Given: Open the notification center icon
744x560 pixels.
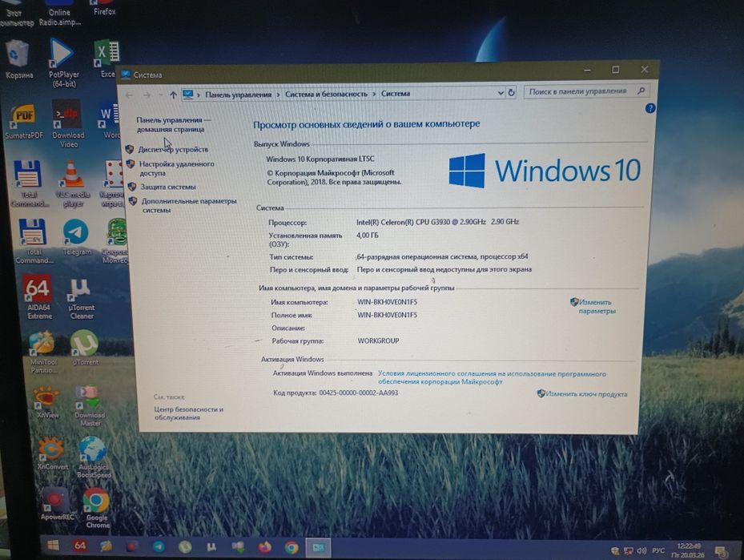Looking at the screenshot, I should (x=722, y=552).
